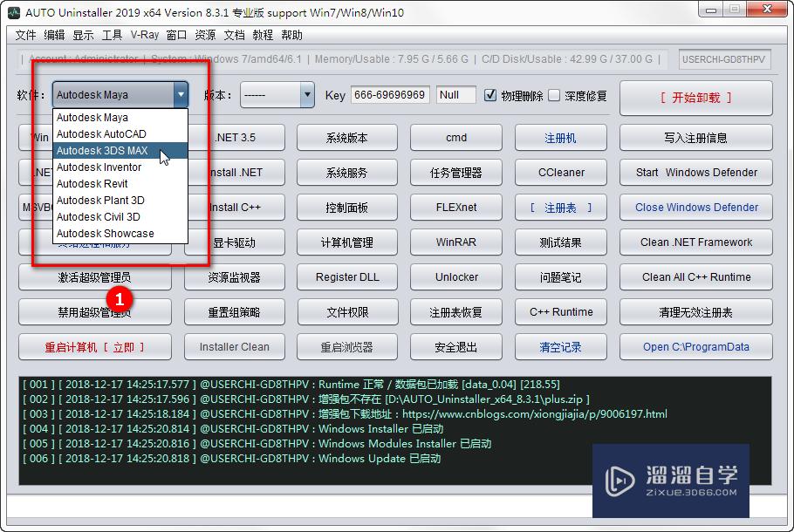Run Clean .NET Framework
The height and width of the screenshot is (532, 794).
(695, 242)
